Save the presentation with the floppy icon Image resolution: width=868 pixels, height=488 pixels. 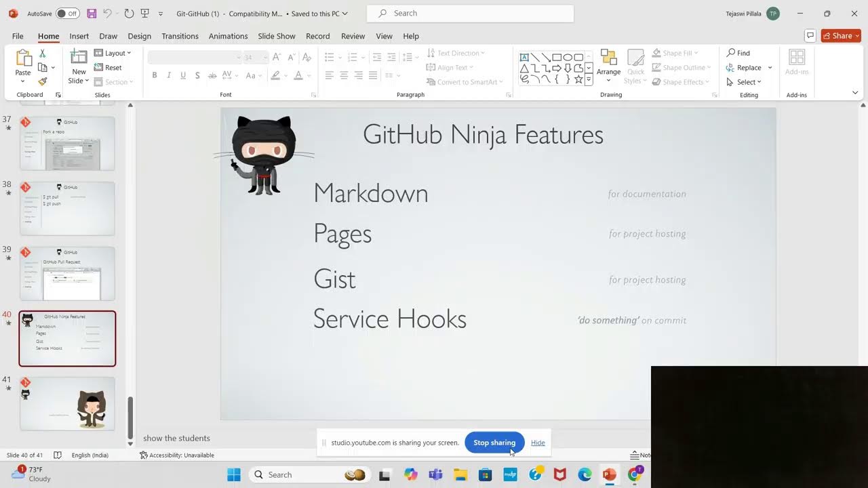tap(92, 14)
